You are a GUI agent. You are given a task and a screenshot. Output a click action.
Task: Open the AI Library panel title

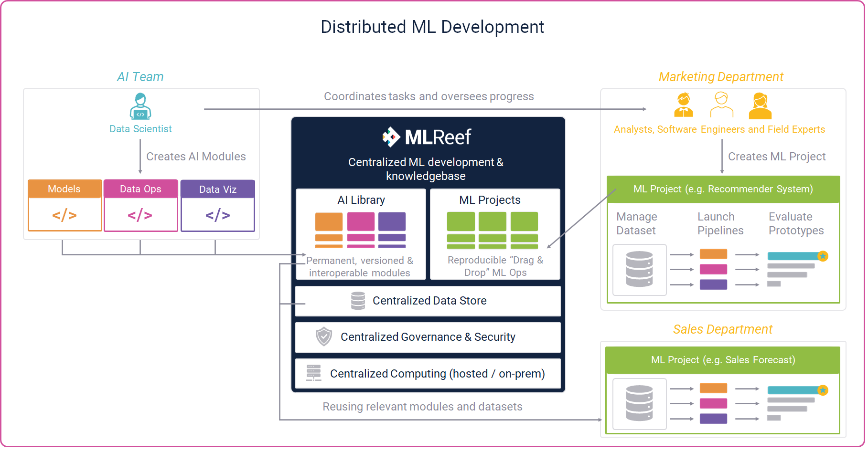(x=361, y=200)
